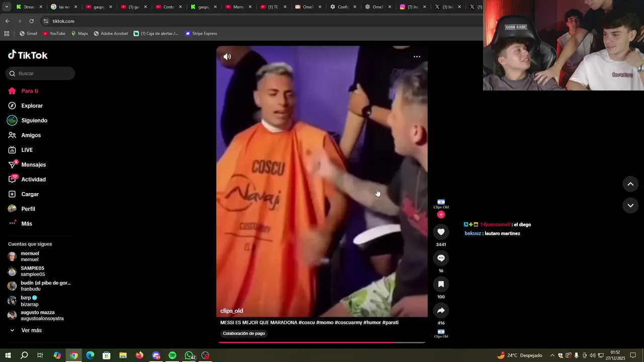Open the tab search dropdown arrow
644x362 pixels.
click(7, 7)
